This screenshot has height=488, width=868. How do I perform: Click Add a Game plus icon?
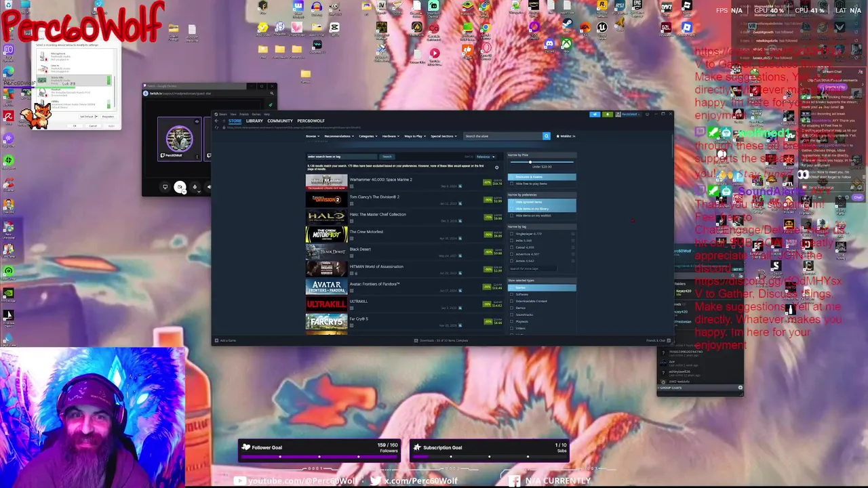click(216, 340)
